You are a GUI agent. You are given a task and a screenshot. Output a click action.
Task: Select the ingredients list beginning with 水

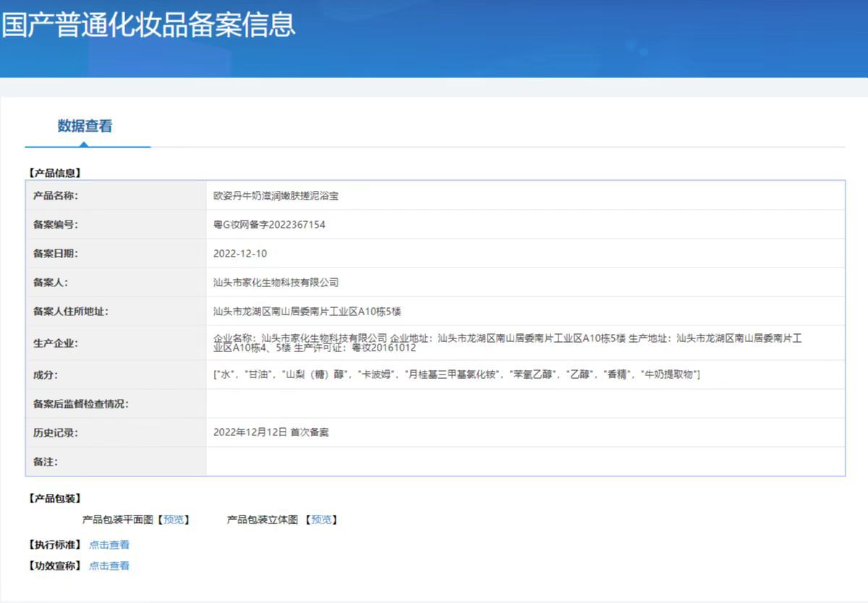[456, 375]
